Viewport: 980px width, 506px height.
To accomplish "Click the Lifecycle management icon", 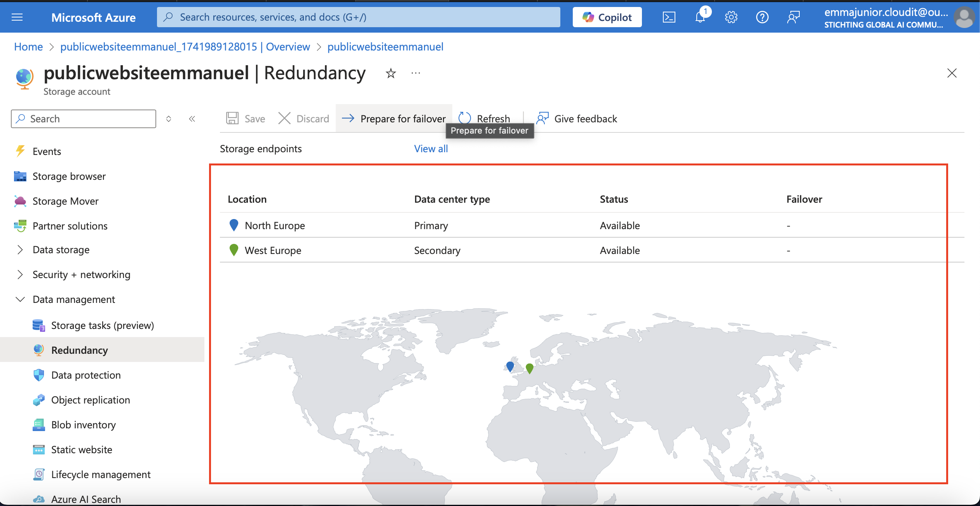I will [x=39, y=475].
